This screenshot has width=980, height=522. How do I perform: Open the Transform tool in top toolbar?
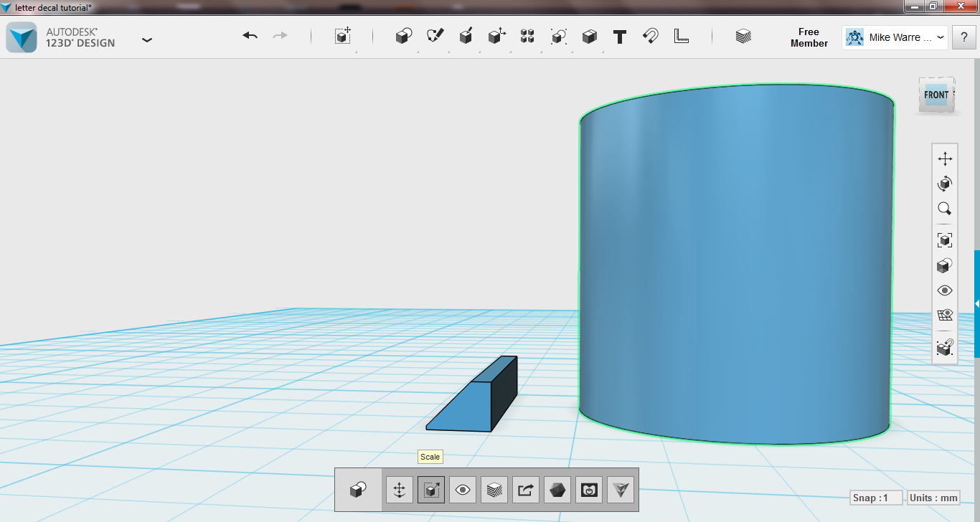[343, 36]
